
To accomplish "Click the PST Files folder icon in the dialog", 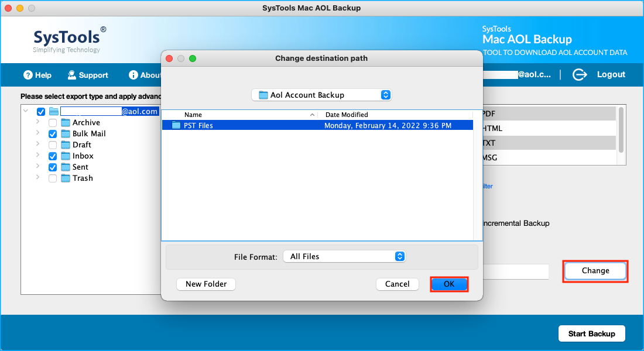I will tap(176, 125).
